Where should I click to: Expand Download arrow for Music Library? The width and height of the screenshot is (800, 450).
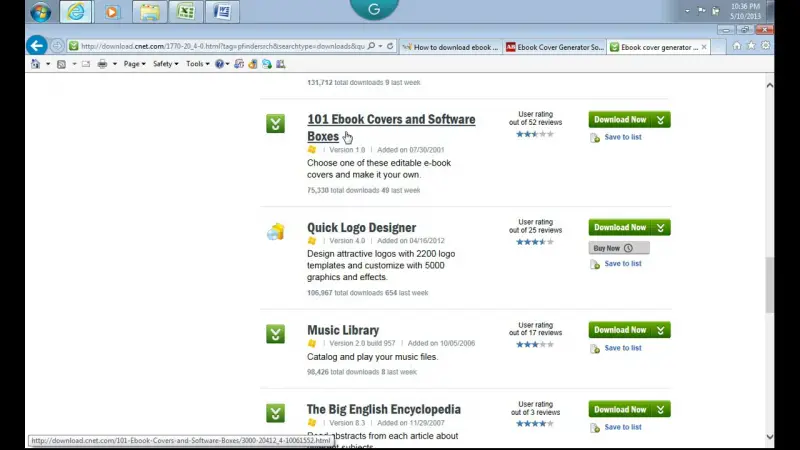tap(661, 330)
